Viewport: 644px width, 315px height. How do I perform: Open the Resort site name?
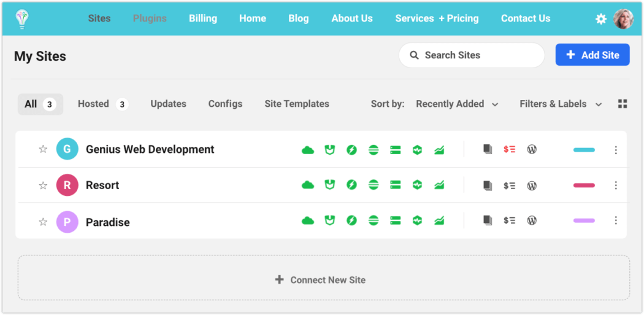pyautogui.click(x=102, y=185)
